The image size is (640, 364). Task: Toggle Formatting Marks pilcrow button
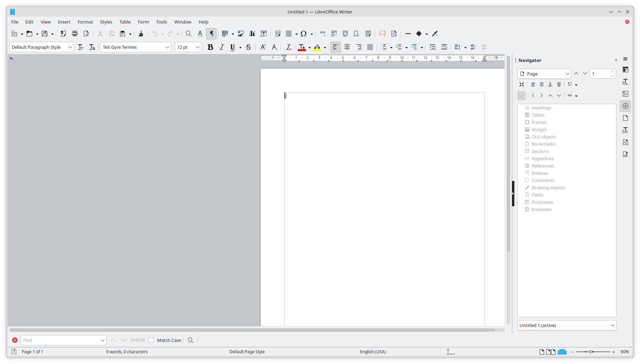pyautogui.click(x=211, y=34)
